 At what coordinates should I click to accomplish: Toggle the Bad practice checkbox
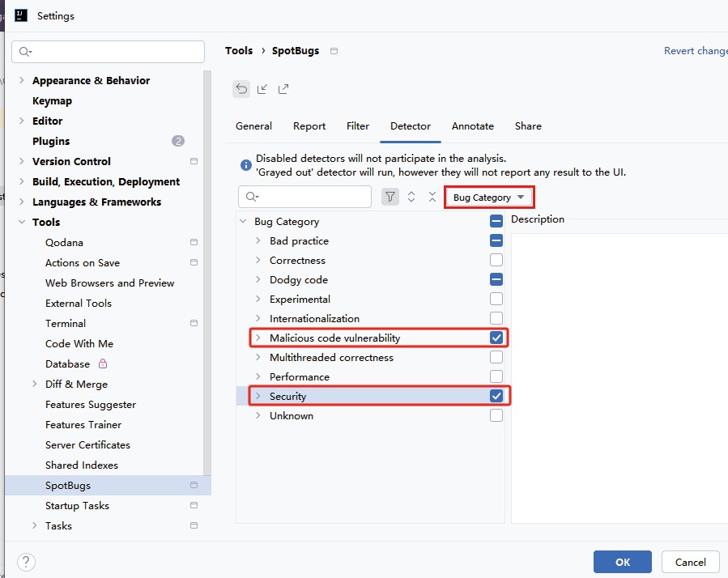496,240
